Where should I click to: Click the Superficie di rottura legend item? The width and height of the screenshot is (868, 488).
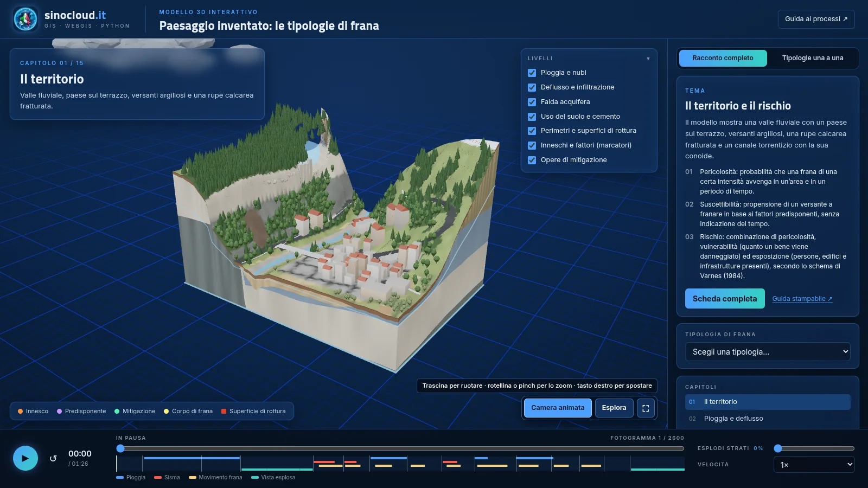coord(253,412)
